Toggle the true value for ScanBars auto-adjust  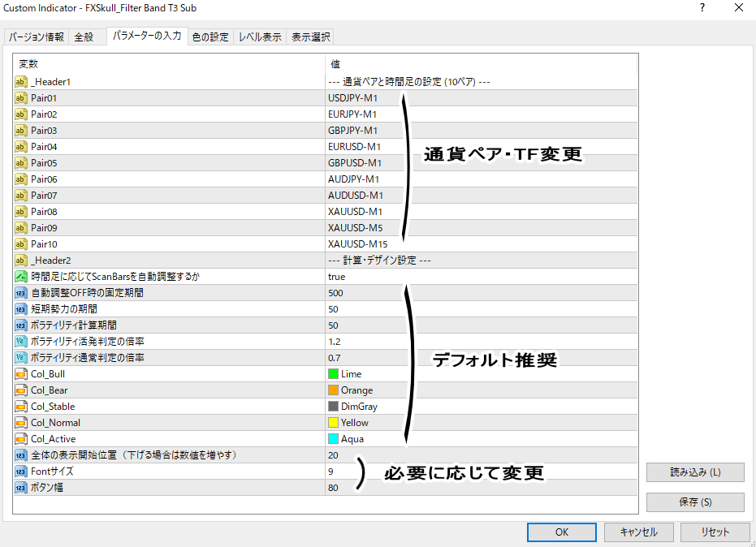[x=336, y=277]
